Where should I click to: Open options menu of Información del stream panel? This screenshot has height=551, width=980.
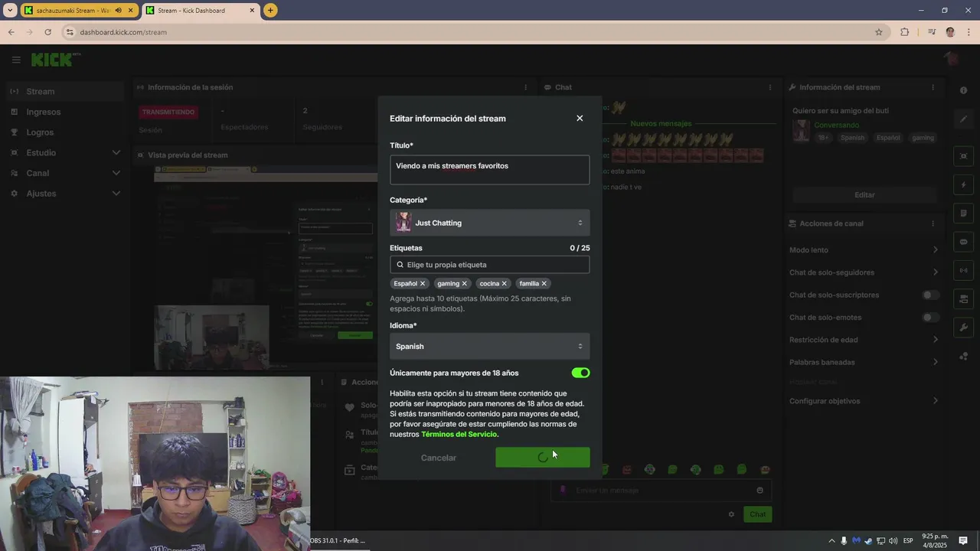(933, 87)
